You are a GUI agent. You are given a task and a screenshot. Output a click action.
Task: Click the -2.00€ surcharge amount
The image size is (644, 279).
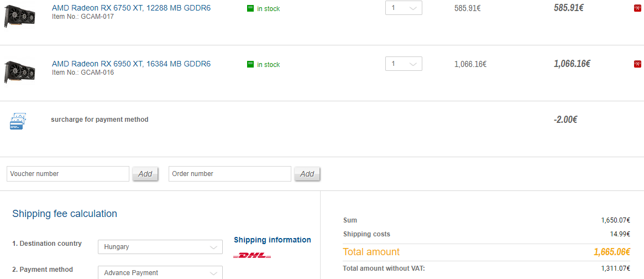(565, 120)
